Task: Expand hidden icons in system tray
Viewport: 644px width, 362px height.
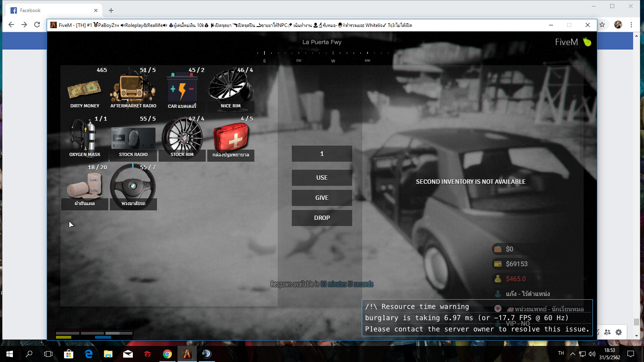Action: pyautogui.click(x=572, y=354)
